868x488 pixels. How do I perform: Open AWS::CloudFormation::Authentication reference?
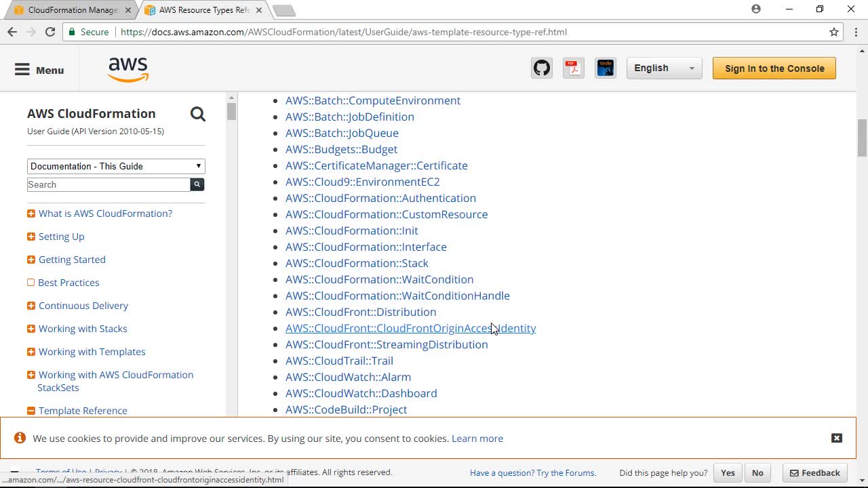point(380,198)
